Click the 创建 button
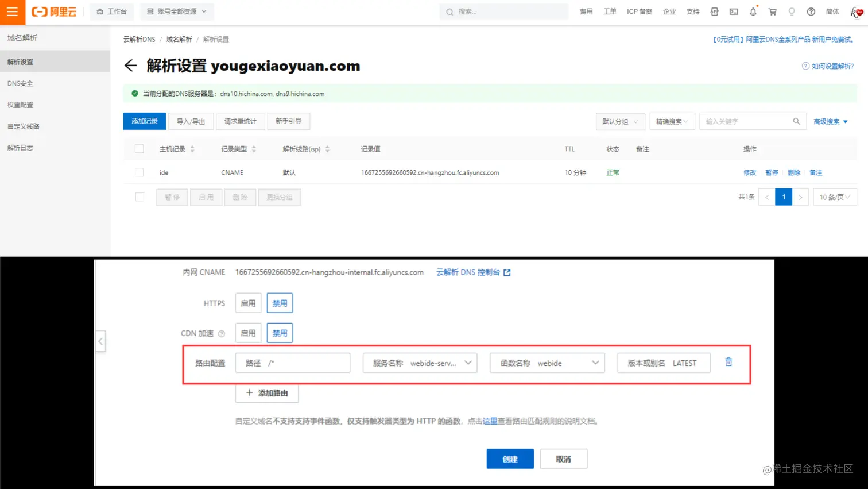Screen dimensions: 868x489 [x=509, y=459]
